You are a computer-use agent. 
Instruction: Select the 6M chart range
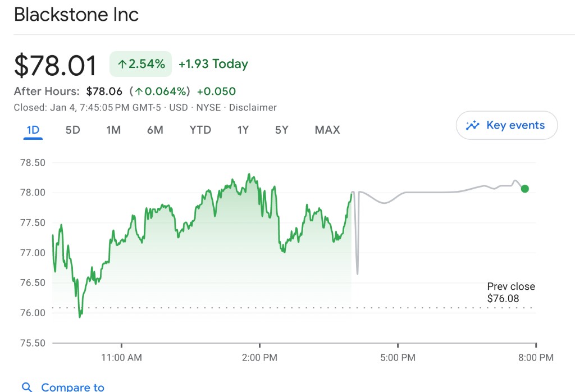[x=155, y=130]
